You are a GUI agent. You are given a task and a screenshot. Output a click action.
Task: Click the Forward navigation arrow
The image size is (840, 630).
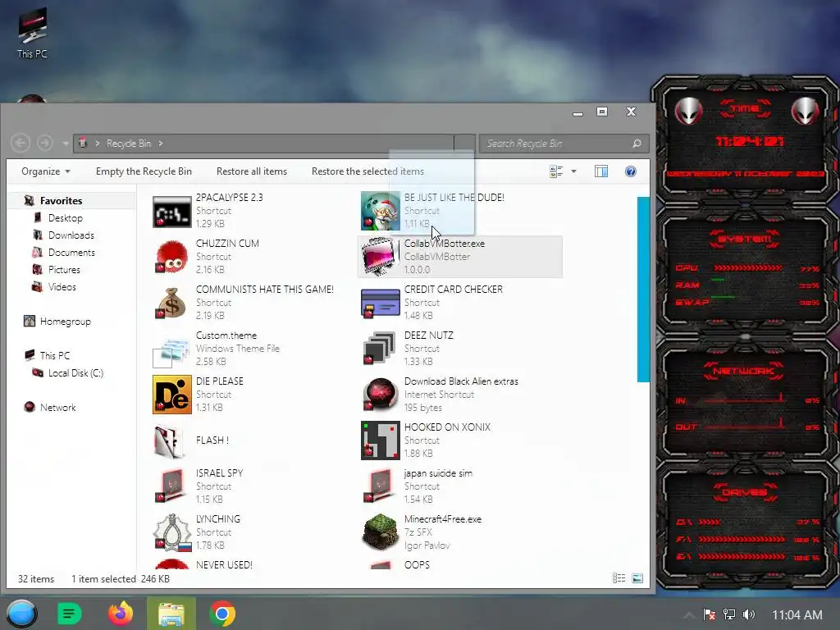[x=46, y=143]
